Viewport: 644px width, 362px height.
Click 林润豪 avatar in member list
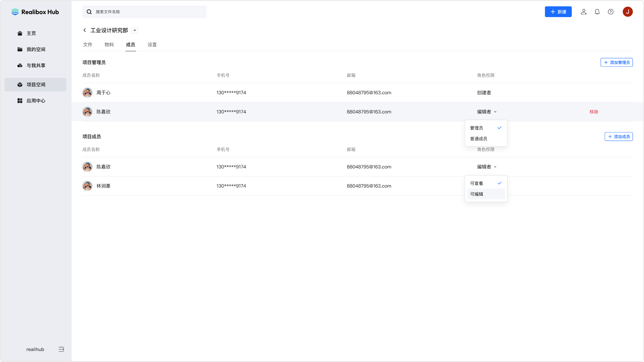87,186
